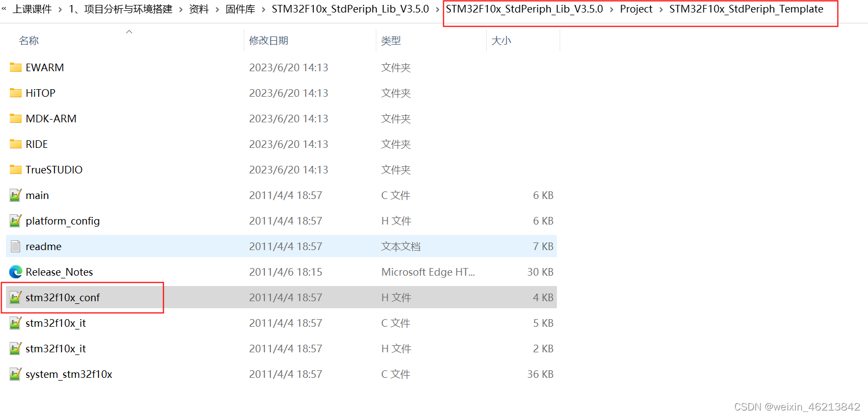Go to STM32F10x_StdPeriph_Template breadcrumb segment
The width and height of the screenshot is (868, 417).
tap(746, 9)
